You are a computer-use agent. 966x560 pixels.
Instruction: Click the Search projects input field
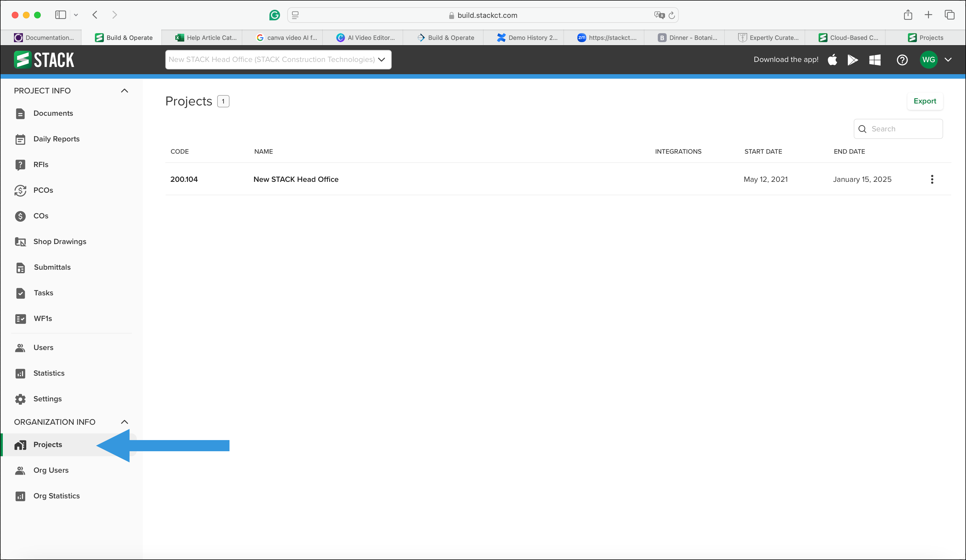click(x=898, y=129)
